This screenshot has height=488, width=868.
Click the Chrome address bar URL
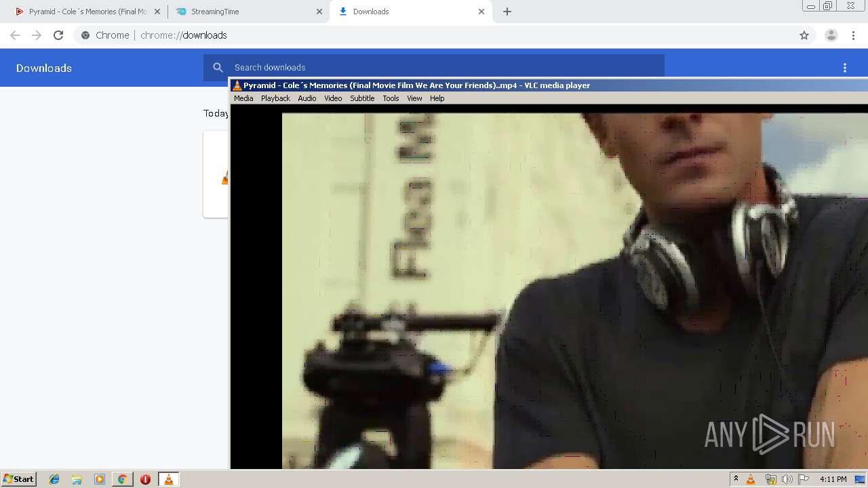pos(184,35)
